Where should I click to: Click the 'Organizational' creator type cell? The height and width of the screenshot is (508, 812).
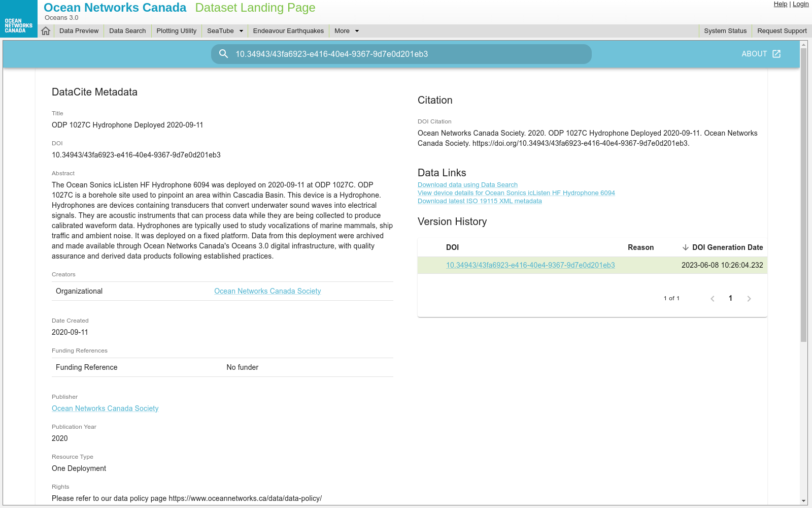pos(79,291)
